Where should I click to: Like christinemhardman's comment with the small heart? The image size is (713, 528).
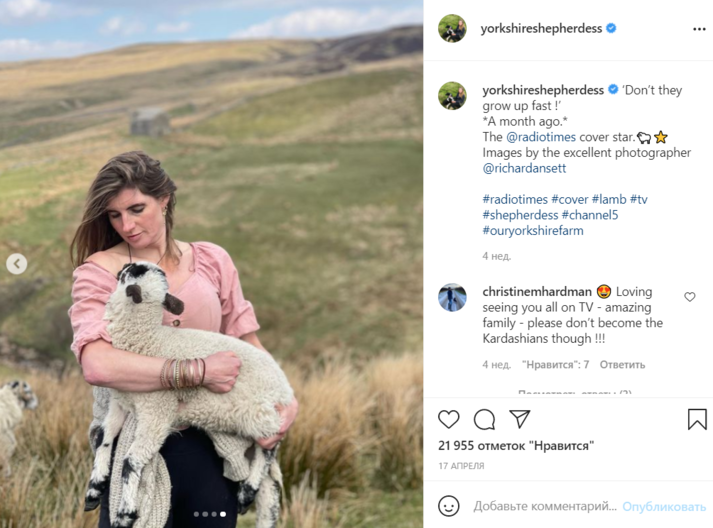tap(689, 297)
